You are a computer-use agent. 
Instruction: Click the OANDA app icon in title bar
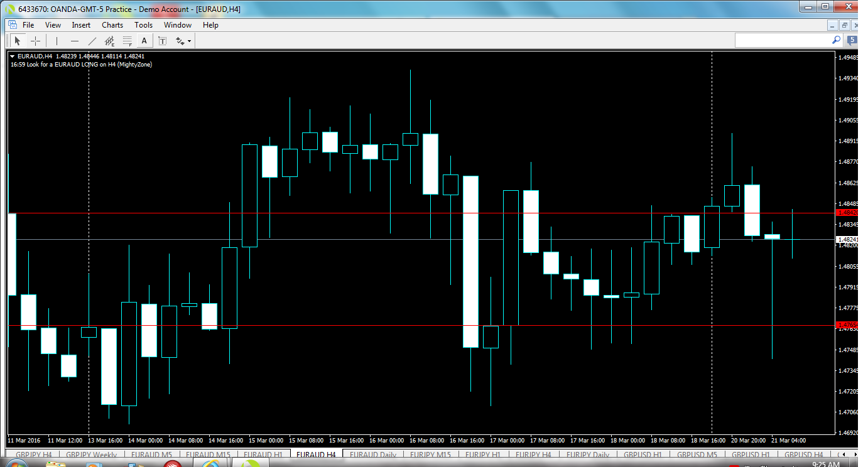pos(11,9)
